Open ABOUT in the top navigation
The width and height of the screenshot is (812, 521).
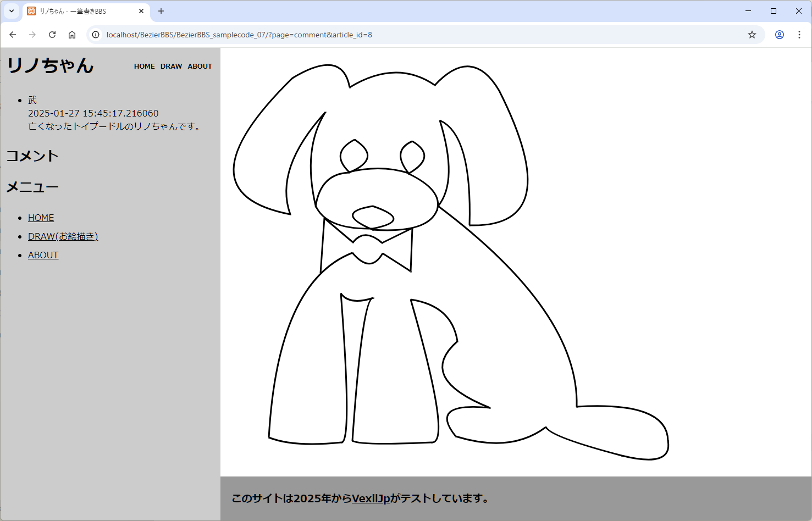(x=200, y=66)
